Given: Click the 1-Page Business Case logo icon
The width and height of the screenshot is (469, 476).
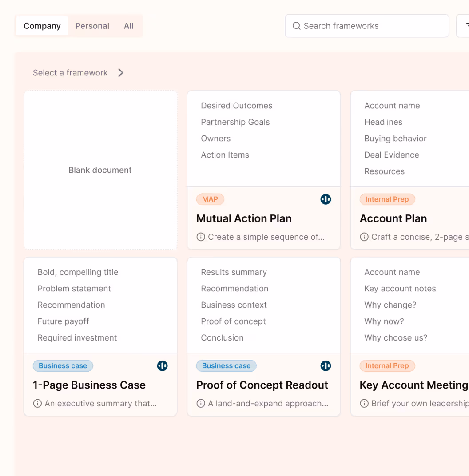Looking at the screenshot, I should coord(163,366).
